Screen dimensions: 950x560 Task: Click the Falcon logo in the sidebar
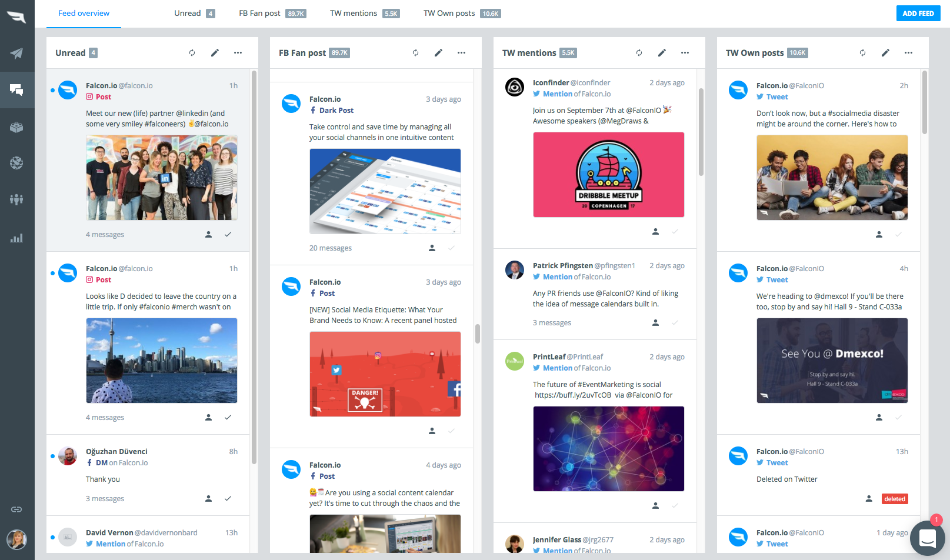(16, 17)
